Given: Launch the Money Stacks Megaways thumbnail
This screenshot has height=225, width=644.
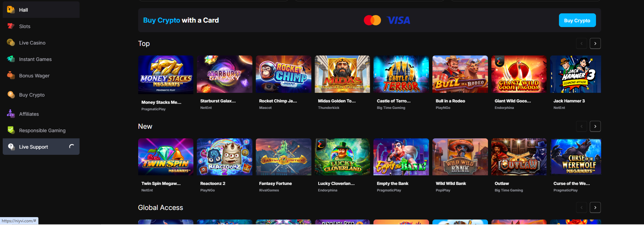Looking at the screenshot, I should click(166, 75).
